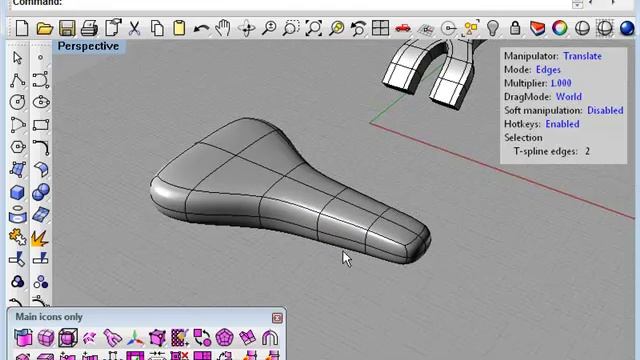Open the Layers panel icon
The height and width of the screenshot is (360, 640).
537,29
